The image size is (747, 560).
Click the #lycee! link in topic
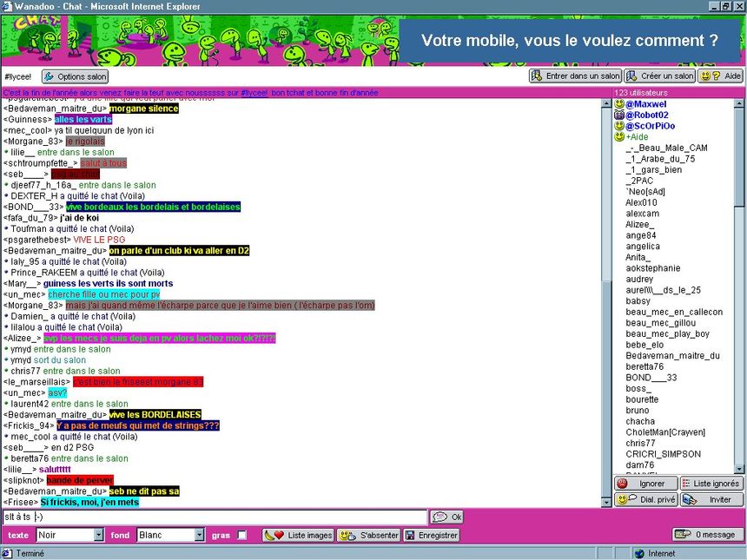[x=254, y=93]
